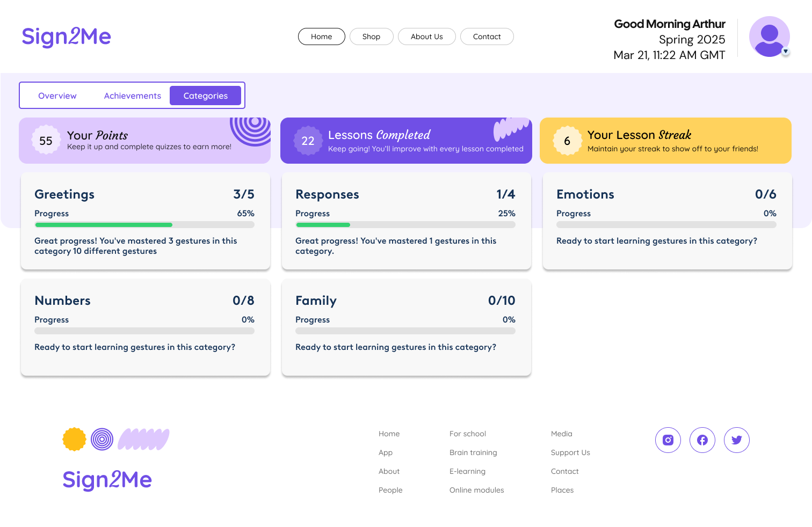Open the Twitter social link
Image resolution: width=812 pixels, height=527 pixels.
737,440
